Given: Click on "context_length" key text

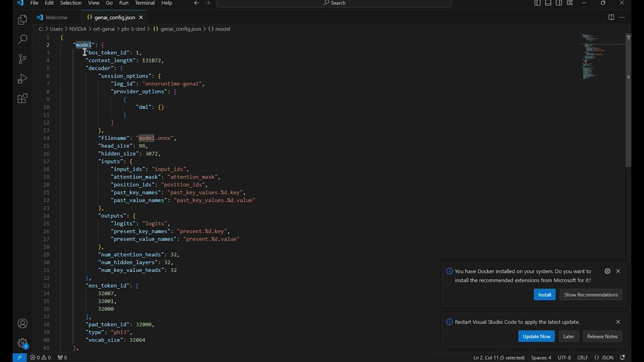Looking at the screenshot, I should 111,60.
